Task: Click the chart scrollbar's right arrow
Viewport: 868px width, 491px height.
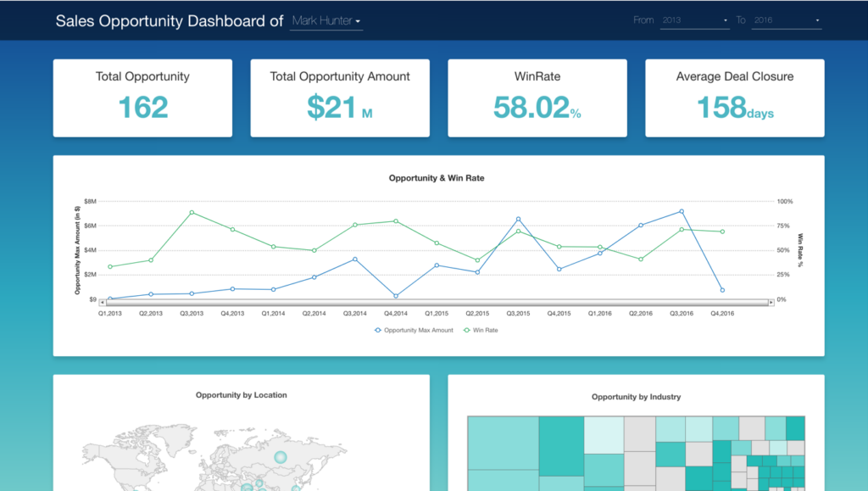Action: point(771,302)
